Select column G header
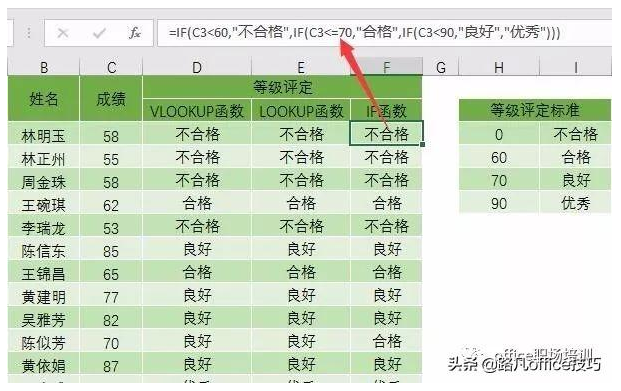 coord(441,67)
